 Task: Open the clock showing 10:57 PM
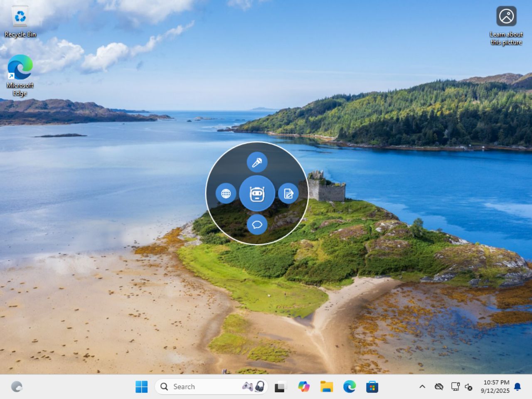495,387
